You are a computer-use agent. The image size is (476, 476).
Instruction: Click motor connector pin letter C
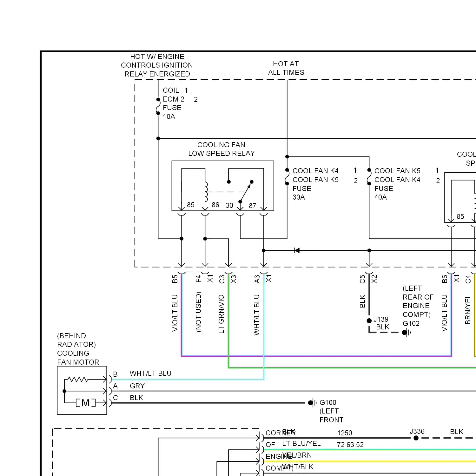pos(116,398)
